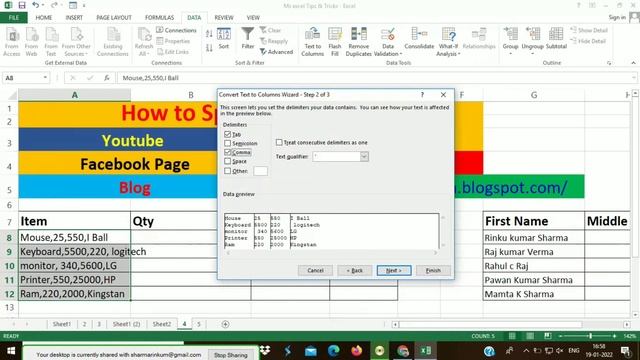Image resolution: width=640 pixels, height=360 pixels.
Task: Open the Existing Connections button
Action: pyautogui.click(x=113, y=41)
